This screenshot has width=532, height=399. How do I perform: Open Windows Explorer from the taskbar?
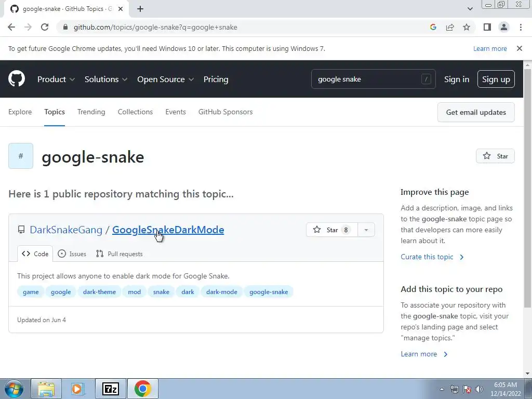tap(46, 389)
